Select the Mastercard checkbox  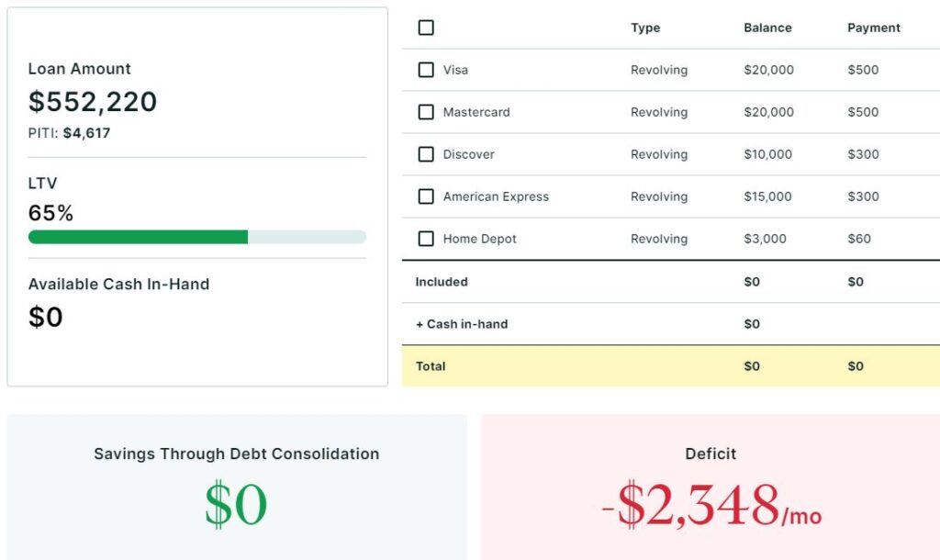[426, 112]
